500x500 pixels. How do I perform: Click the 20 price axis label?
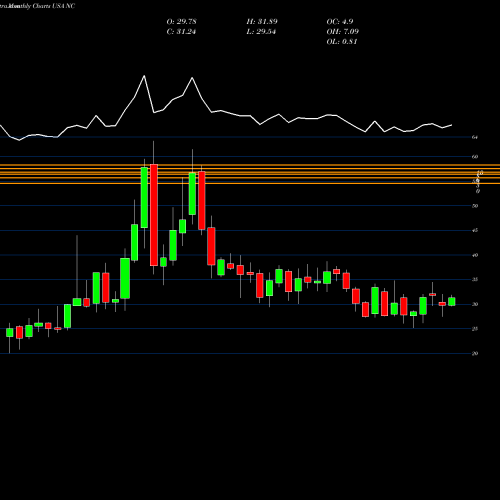pos(475,353)
